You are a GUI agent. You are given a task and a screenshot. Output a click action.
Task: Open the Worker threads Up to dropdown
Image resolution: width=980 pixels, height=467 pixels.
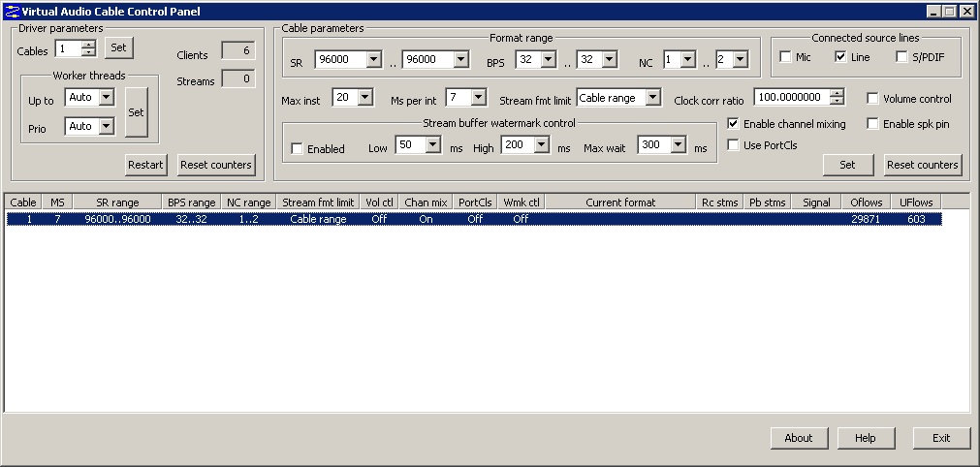(107, 98)
